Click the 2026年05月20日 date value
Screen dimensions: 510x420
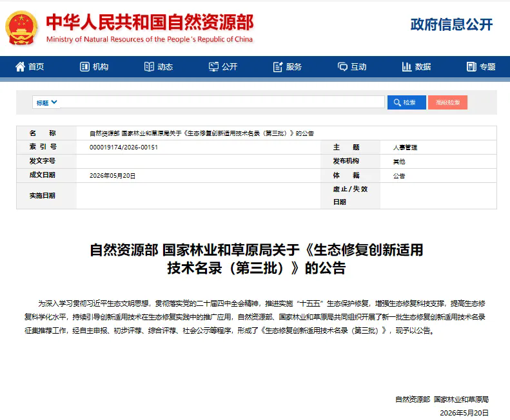click(113, 176)
